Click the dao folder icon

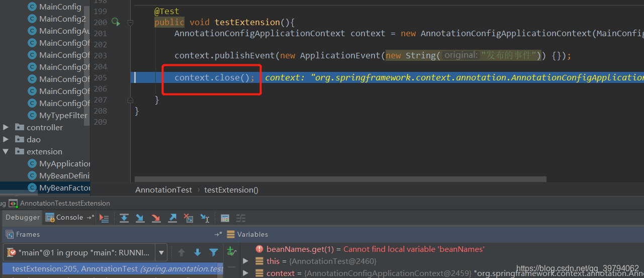click(x=20, y=139)
